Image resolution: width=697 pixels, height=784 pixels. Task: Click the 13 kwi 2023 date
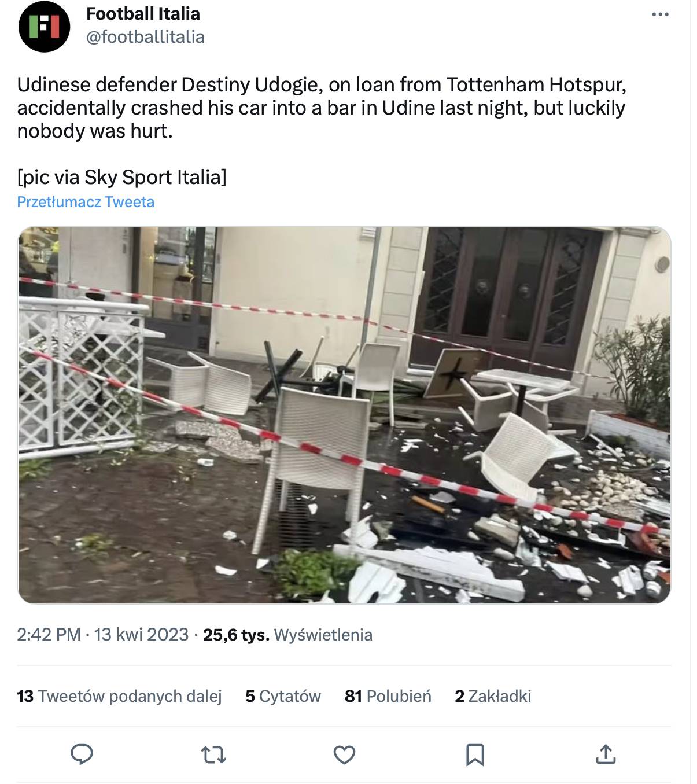point(141,635)
